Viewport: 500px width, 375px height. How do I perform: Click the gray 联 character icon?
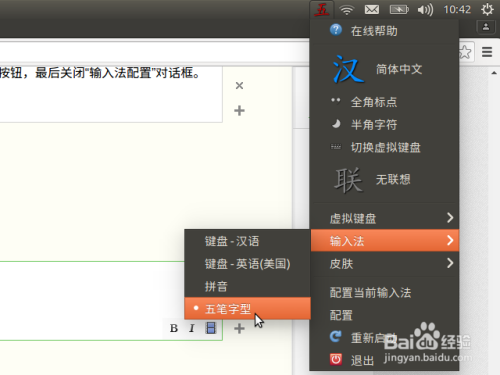(x=348, y=180)
